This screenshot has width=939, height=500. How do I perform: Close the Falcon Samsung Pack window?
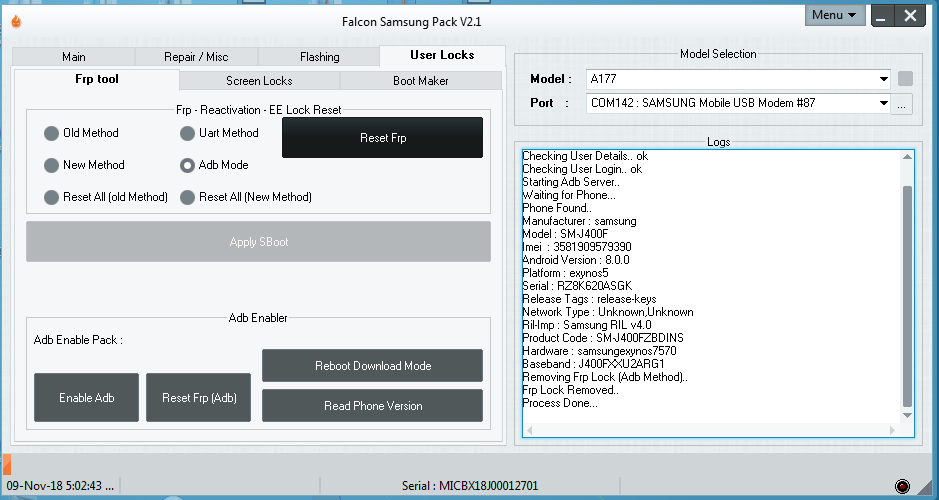point(910,16)
